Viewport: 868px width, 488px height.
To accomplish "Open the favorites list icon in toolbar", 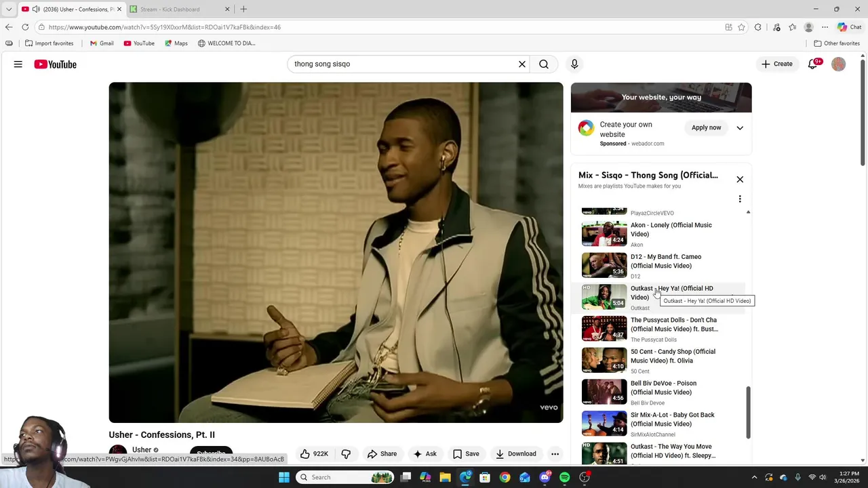I will point(792,27).
